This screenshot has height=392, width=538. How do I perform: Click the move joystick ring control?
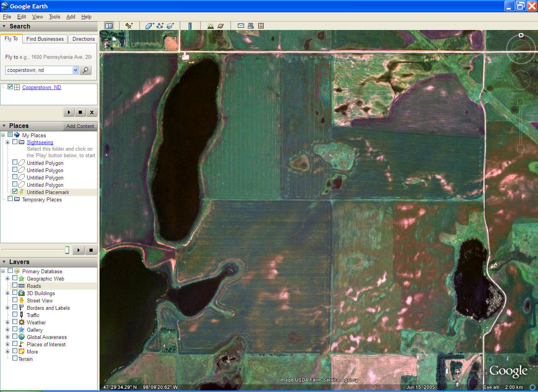pos(521,80)
